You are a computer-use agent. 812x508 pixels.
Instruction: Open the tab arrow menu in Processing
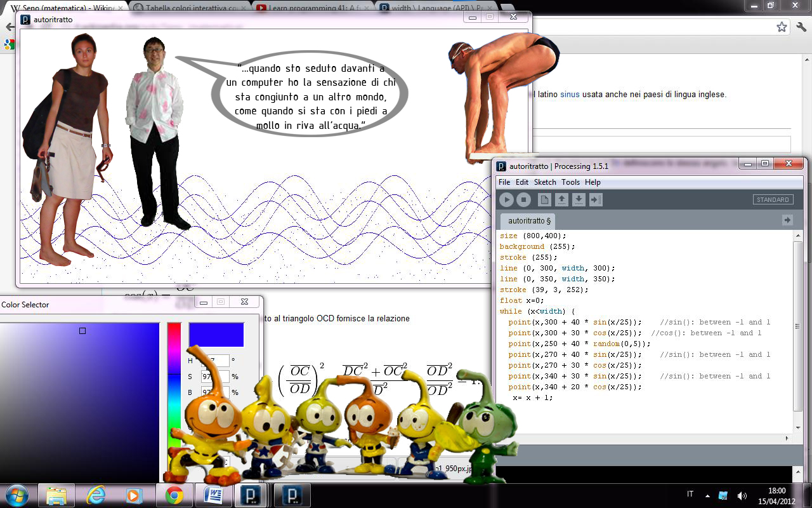click(x=787, y=220)
